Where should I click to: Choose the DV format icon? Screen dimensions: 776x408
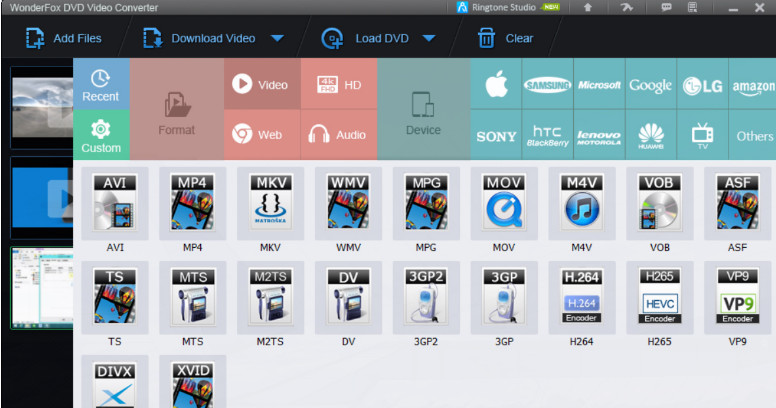coord(348,297)
